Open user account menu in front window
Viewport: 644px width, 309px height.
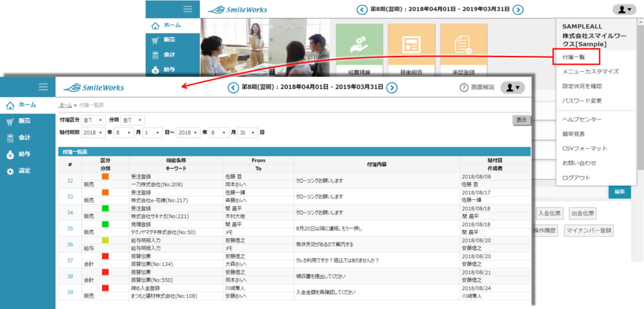513,87
